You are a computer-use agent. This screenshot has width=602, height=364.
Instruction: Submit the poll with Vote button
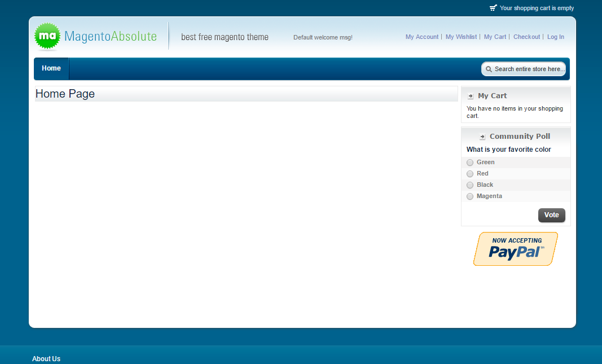[x=552, y=215]
